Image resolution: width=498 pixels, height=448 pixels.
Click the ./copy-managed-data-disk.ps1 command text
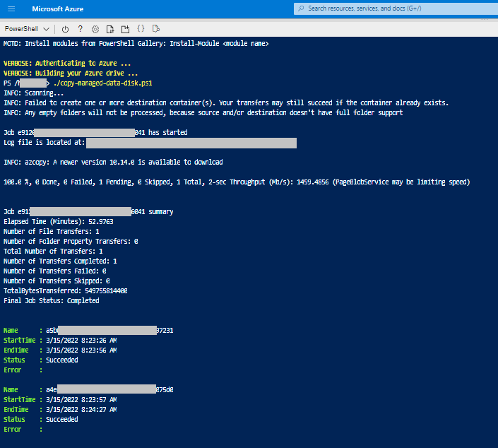103,83
